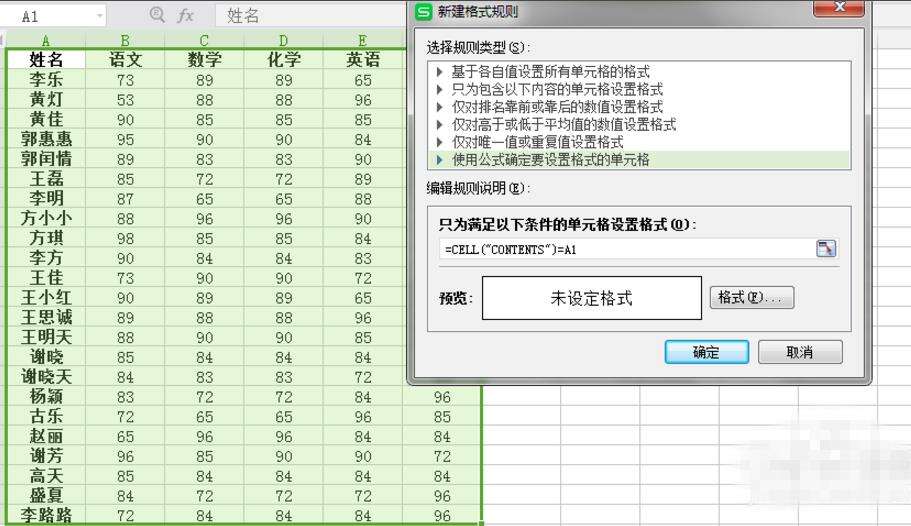Screen dimensions: 911x526
Task: Click name cell 高天
Action: click(x=46, y=476)
